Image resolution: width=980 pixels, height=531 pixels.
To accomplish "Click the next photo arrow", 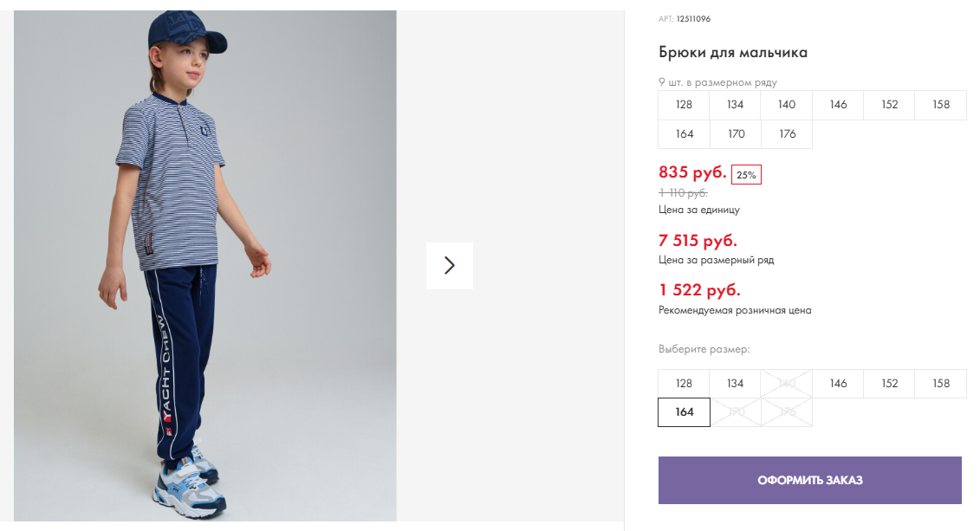I will click(x=449, y=265).
